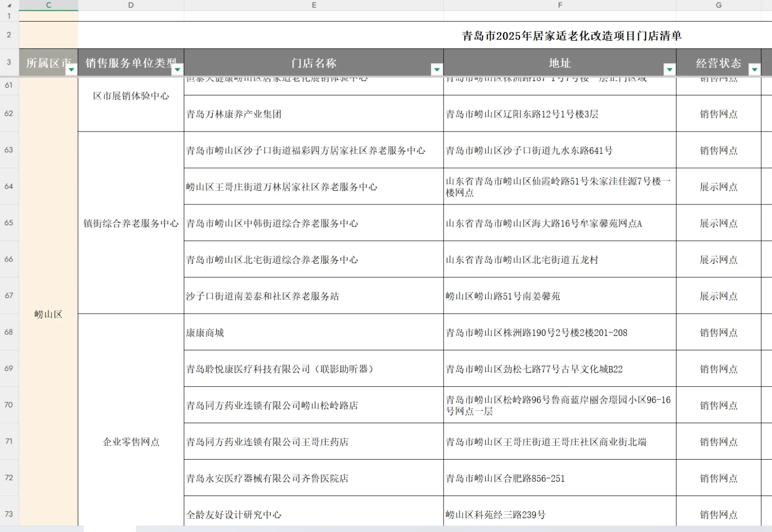Select the 销售网点 cell in row 68

pyautogui.click(x=719, y=332)
